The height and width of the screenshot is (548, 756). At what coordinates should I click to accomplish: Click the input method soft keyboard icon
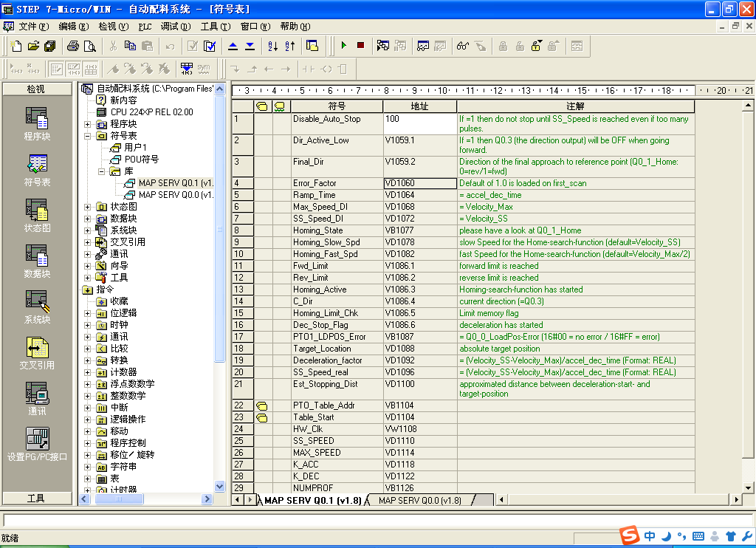(698, 536)
